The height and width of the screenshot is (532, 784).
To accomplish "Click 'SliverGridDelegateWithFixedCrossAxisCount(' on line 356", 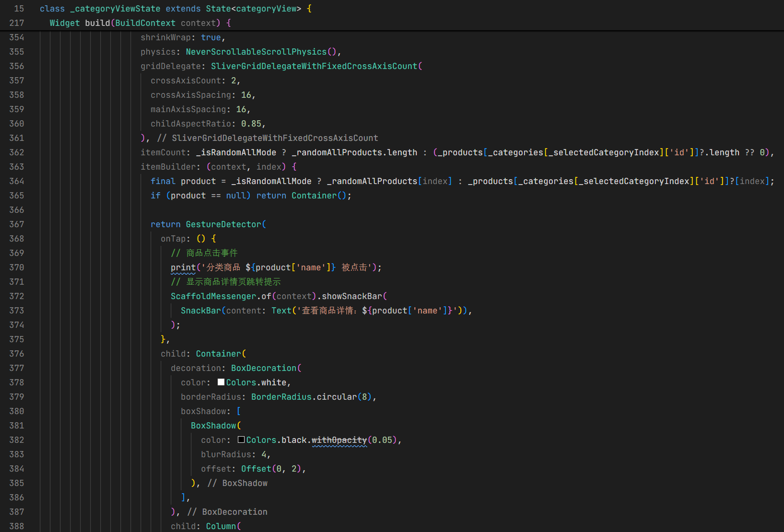I will 316,66.
